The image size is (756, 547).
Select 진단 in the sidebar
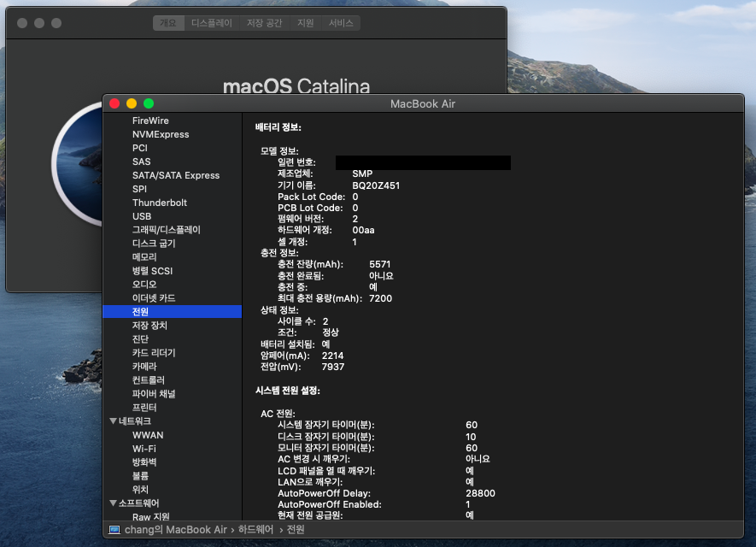[140, 339]
